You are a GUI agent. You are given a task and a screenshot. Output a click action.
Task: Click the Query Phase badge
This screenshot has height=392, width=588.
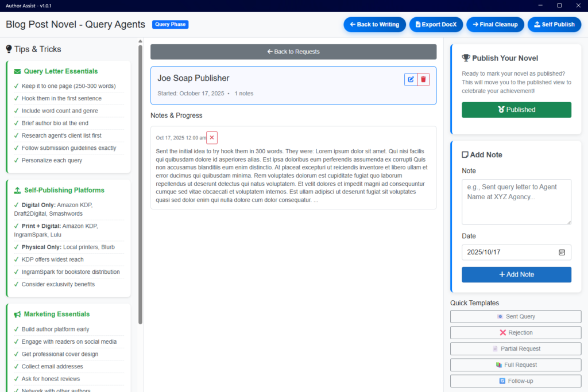point(170,25)
